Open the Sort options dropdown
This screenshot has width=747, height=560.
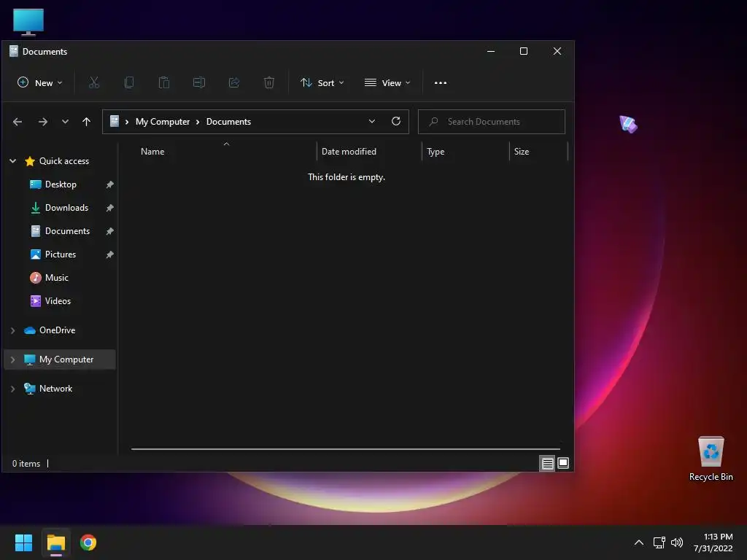[x=322, y=83]
